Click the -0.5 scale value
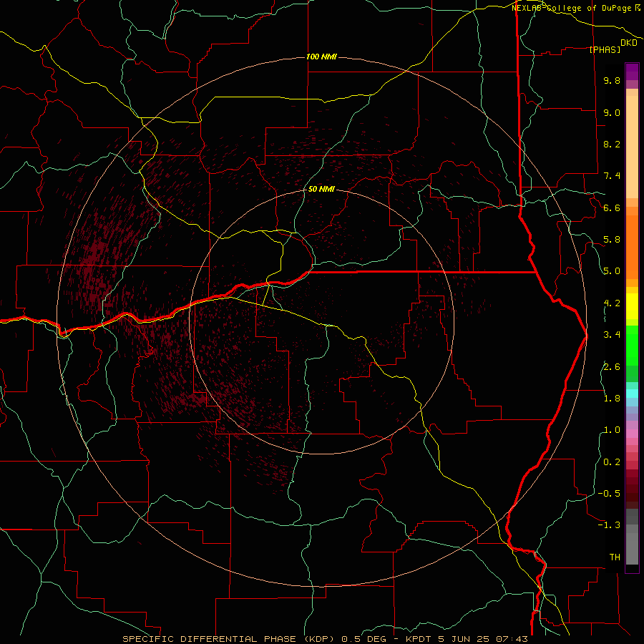The image size is (644, 644). point(609,494)
